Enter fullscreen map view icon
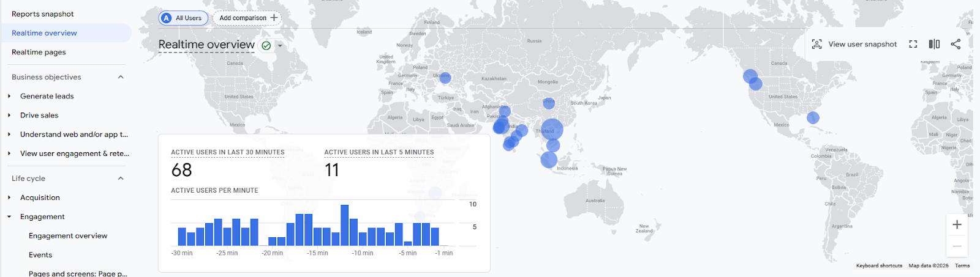 pos(913,44)
